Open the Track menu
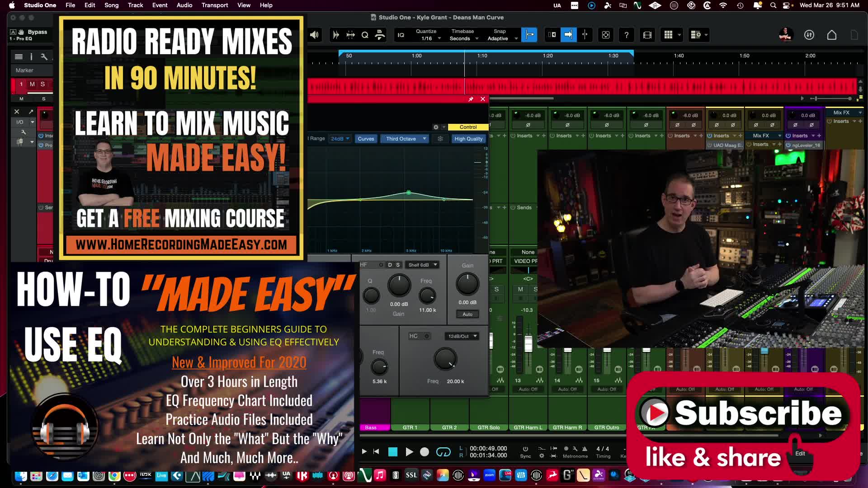This screenshot has height=488, width=868. tap(135, 5)
